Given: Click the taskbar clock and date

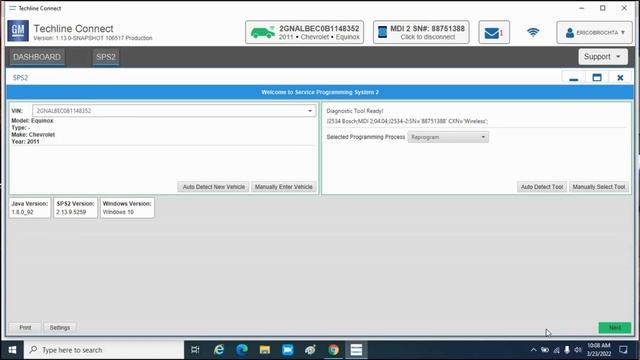Looking at the screenshot, I should (x=599, y=350).
